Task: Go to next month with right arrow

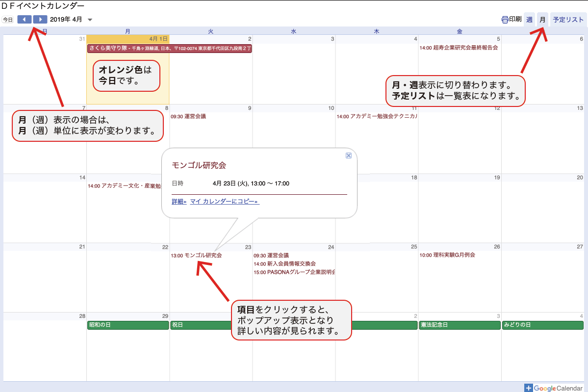Action: tap(40, 20)
